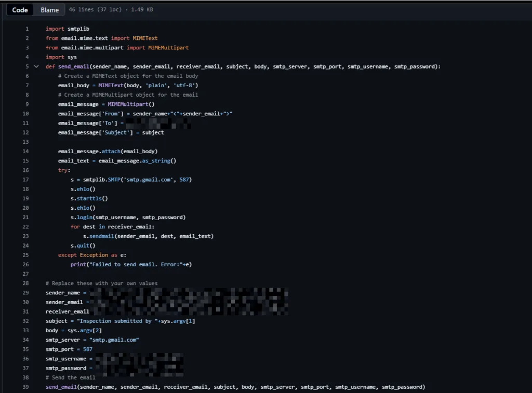Switch to the Code view tab

click(x=20, y=10)
